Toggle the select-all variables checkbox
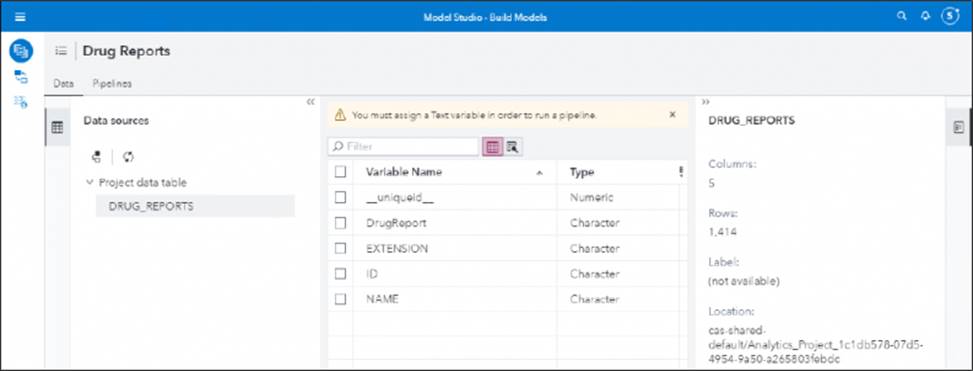 [340, 172]
